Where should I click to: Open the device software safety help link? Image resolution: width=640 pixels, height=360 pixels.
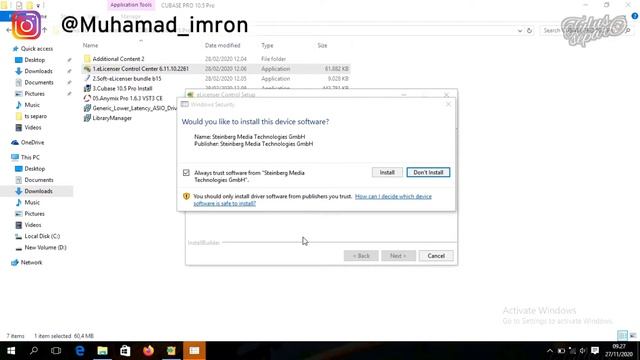tap(312, 200)
